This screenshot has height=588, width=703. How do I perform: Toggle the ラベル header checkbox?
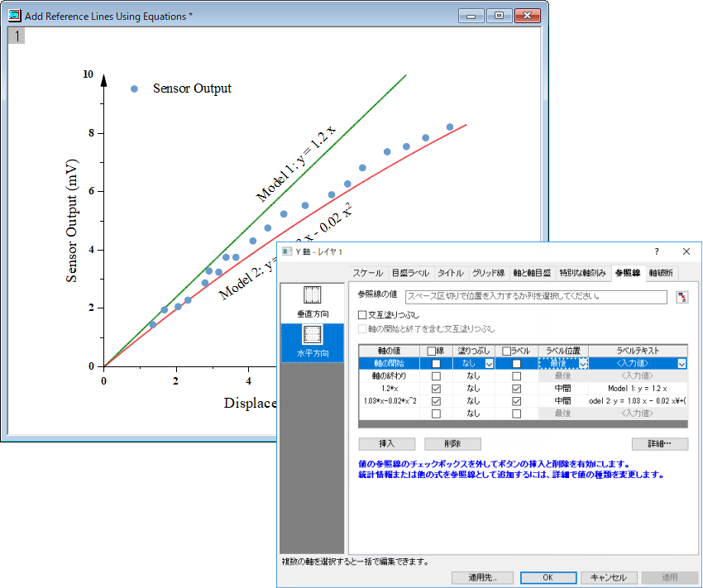click(506, 351)
